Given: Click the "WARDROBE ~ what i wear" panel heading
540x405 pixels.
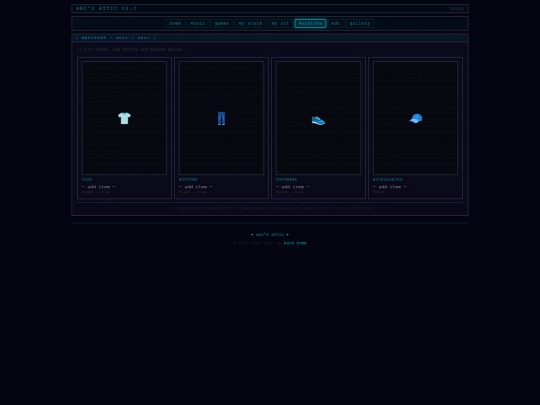Looking at the screenshot, I should coord(116,38).
